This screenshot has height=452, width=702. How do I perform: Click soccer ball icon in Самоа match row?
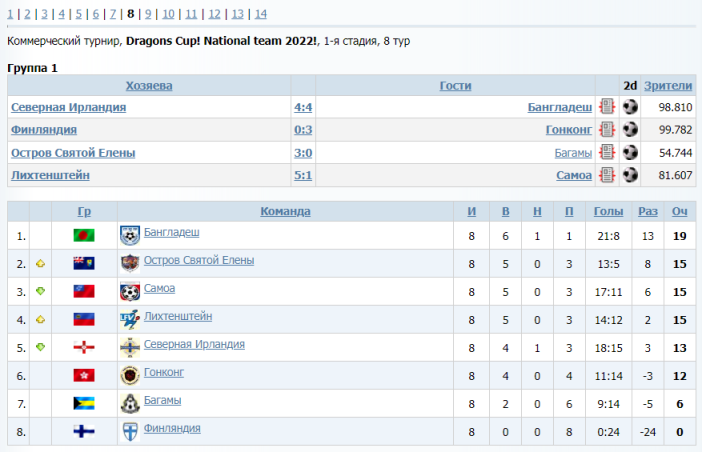coord(630,176)
